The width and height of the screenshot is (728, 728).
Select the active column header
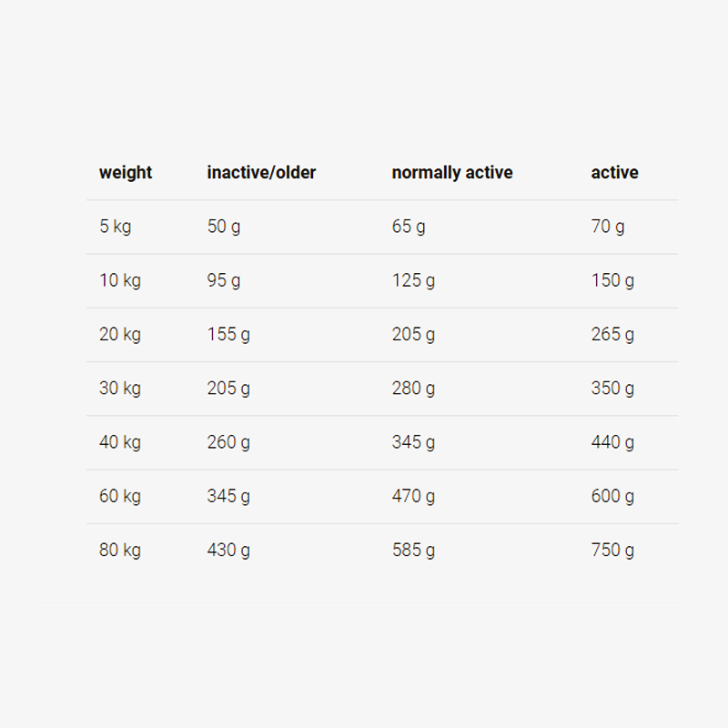click(x=615, y=173)
